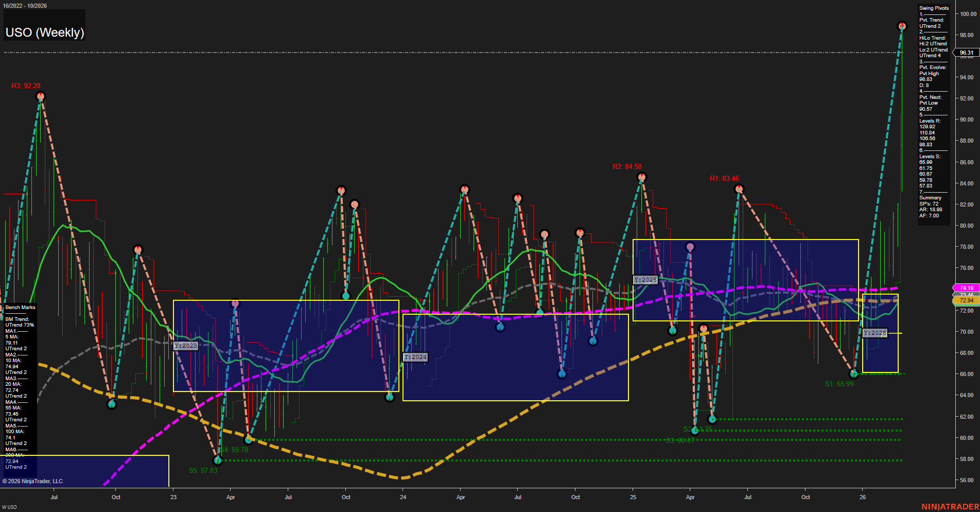Select the Y:2025 annotation label
980x512 pixels.
click(646, 280)
